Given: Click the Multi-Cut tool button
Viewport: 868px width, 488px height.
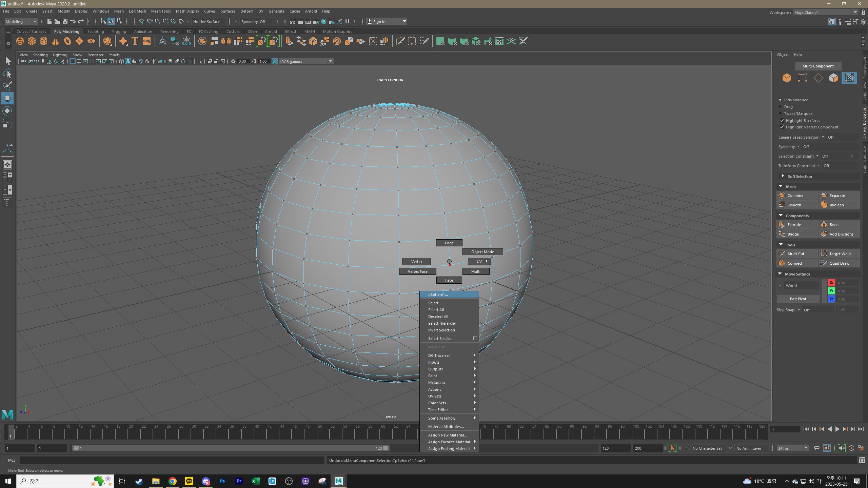Looking at the screenshot, I should [x=797, y=254].
